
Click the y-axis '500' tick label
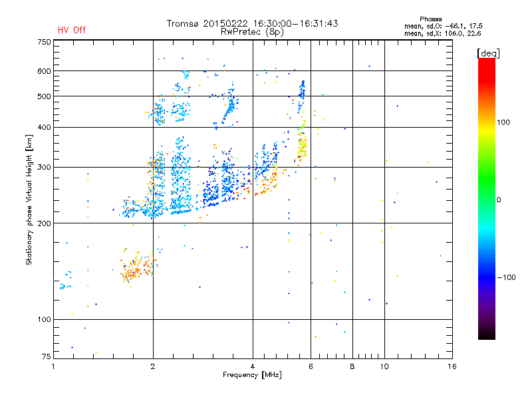coord(44,96)
